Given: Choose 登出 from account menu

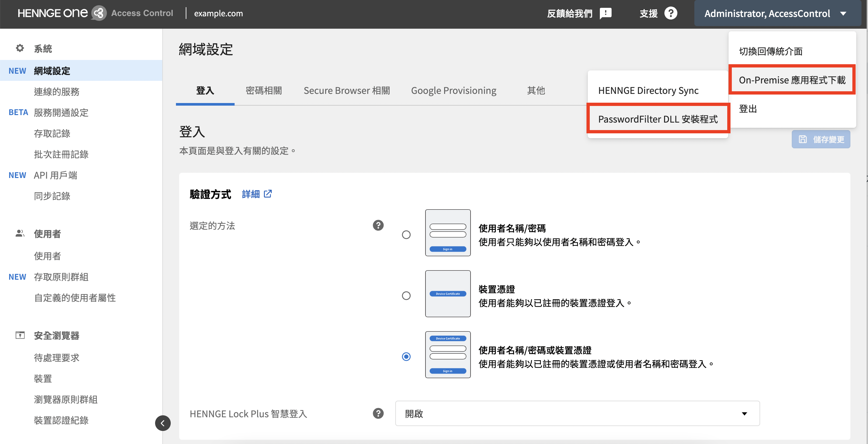Looking at the screenshot, I should point(792,109).
